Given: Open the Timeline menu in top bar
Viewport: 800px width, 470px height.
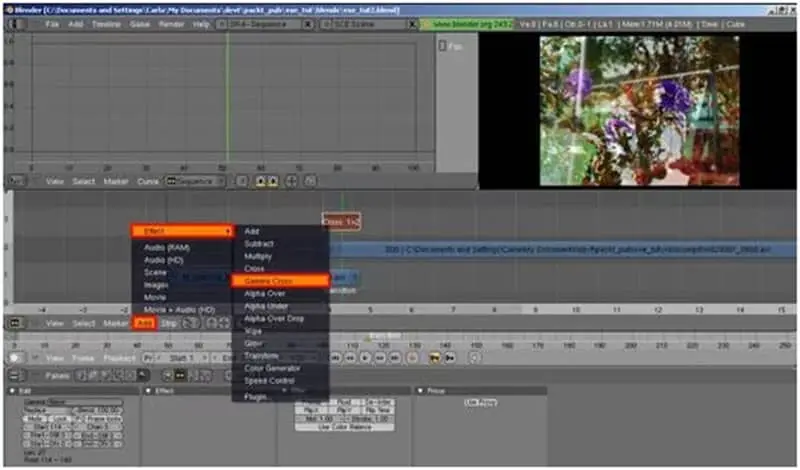Looking at the screenshot, I should click(x=106, y=24).
